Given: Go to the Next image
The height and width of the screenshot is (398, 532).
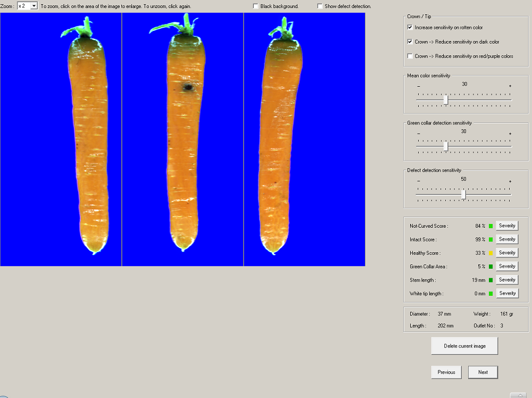Looking at the screenshot, I should pos(483,372).
